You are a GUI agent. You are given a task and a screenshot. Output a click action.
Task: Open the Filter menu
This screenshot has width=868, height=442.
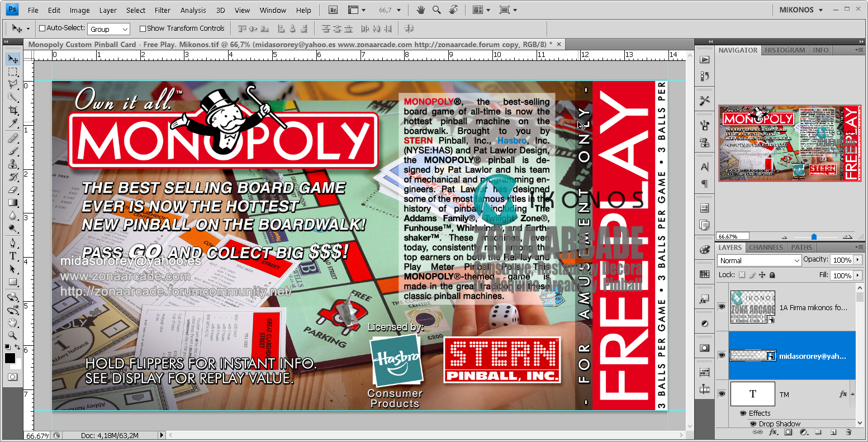(162, 10)
